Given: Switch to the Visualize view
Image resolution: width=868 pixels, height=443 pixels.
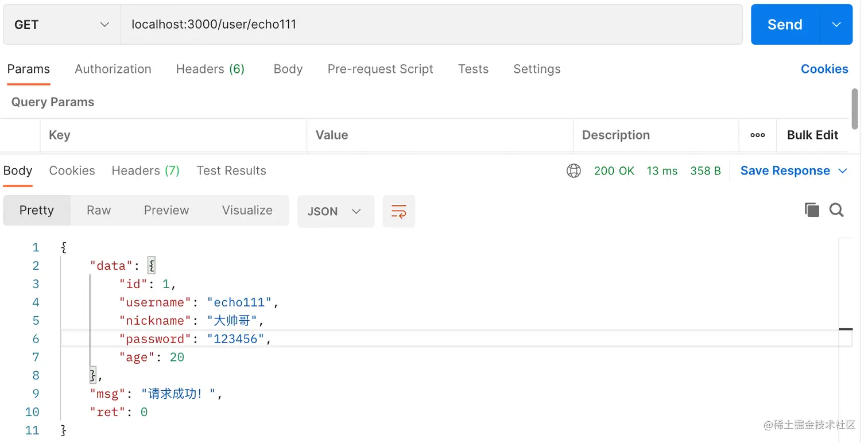Looking at the screenshot, I should [247, 211].
